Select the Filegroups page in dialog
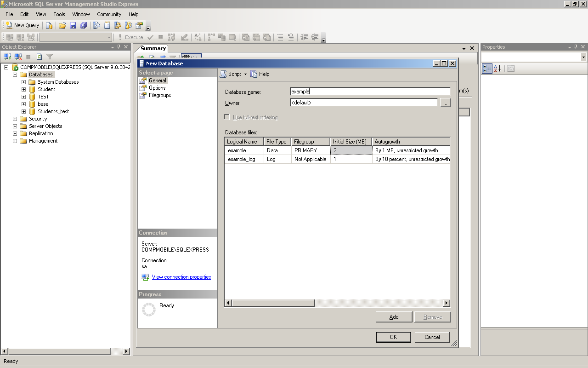 (160, 95)
